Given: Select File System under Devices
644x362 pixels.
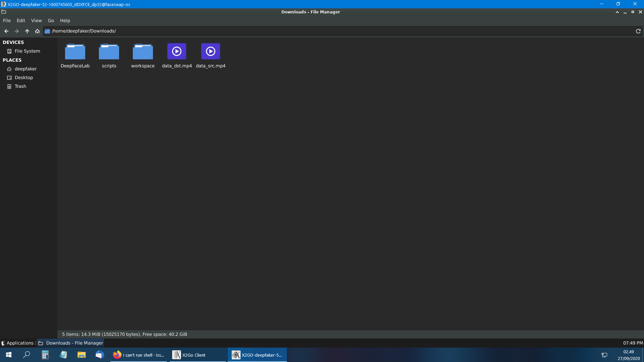Looking at the screenshot, I should pos(27,51).
